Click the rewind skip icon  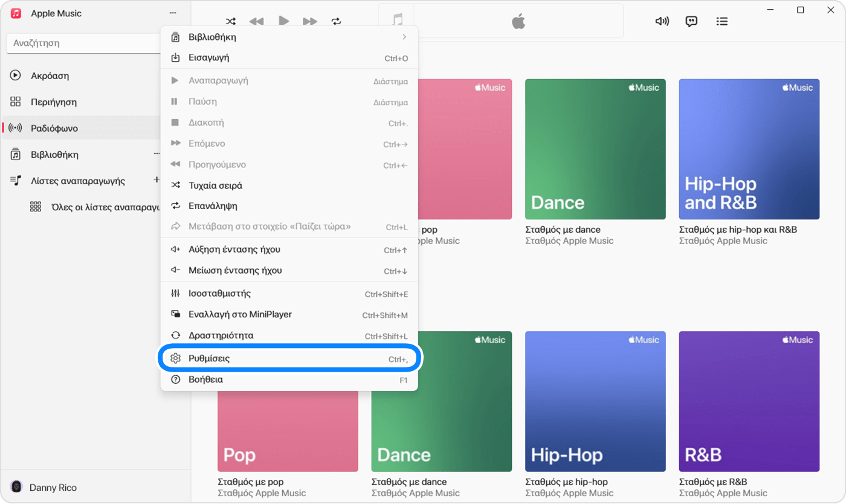tap(256, 21)
